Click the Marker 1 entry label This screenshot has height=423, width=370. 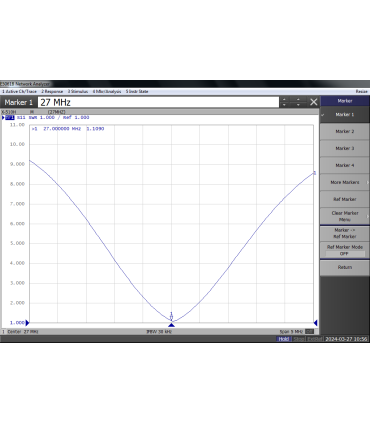coord(19,102)
